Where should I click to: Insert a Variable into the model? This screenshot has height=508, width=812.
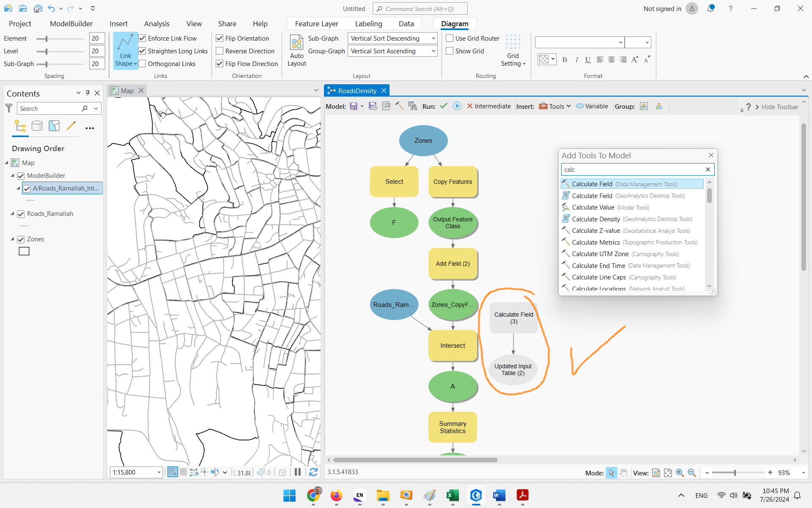(592, 106)
